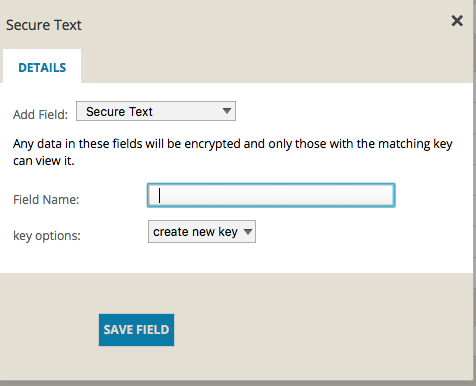Close the Secure Text dialog with X
The width and height of the screenshot is (476, 386).
tap(457, 21)
